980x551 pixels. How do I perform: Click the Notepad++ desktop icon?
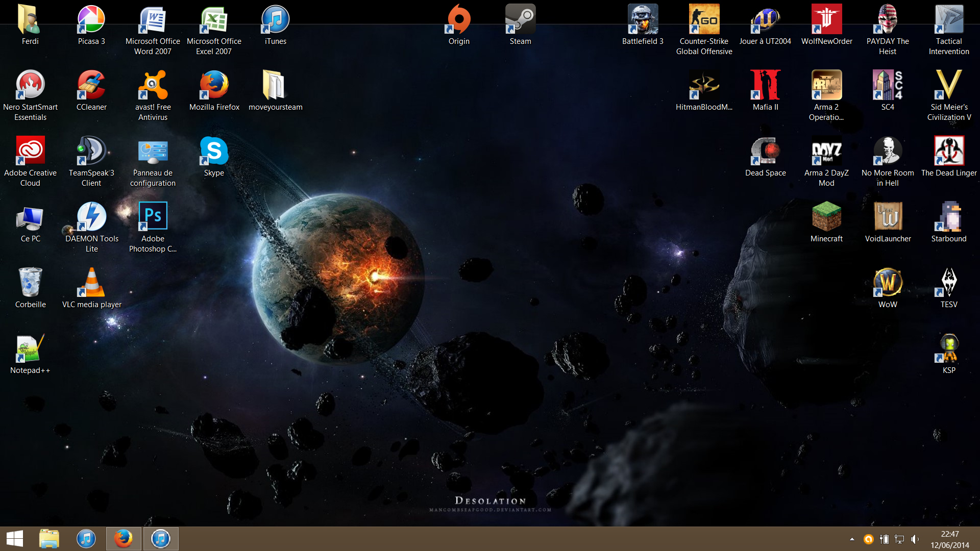click(30, 348)
